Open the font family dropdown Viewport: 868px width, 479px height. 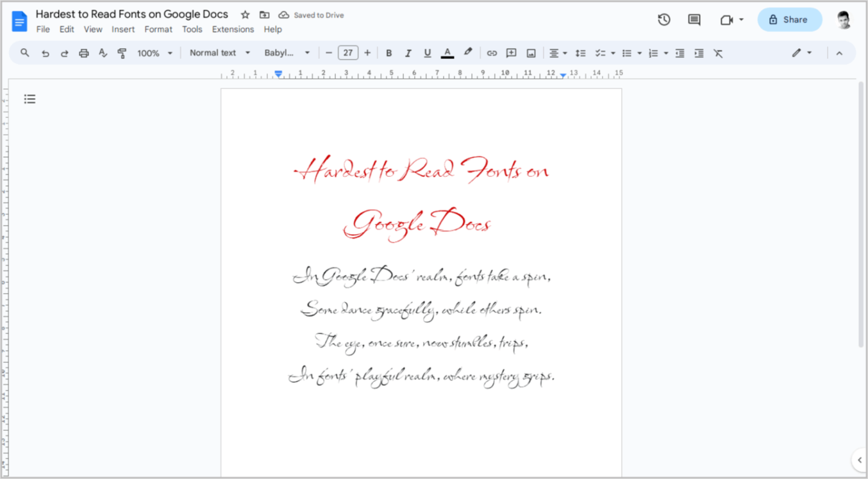point(287,53)
